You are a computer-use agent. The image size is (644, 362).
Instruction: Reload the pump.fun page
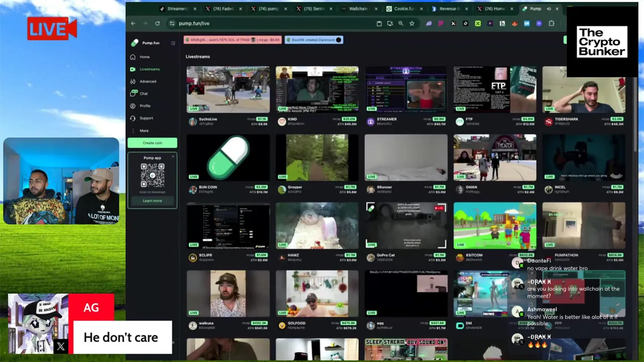[157, 23]
